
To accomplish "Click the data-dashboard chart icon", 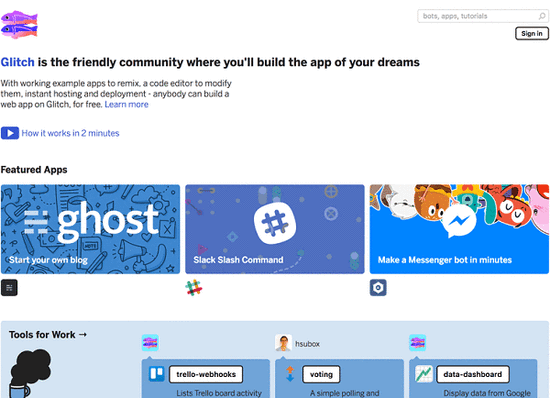I will pos(424,374).
